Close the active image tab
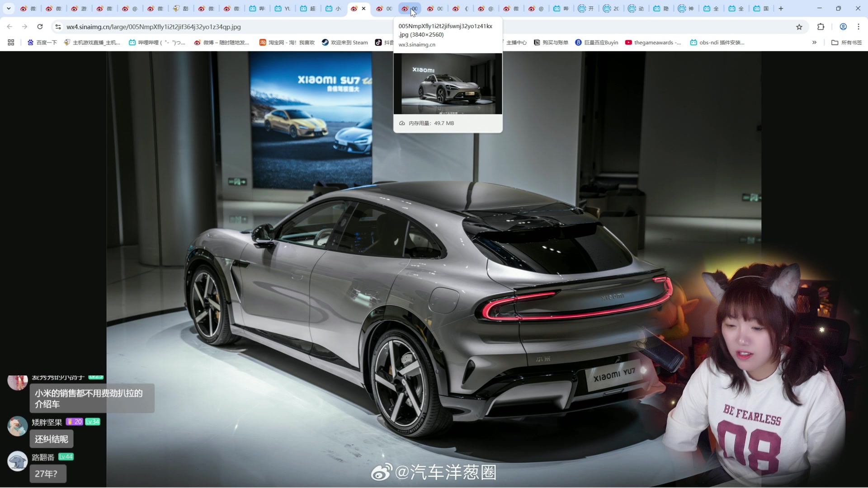The image size is (868, 488). tap(363, 9)
